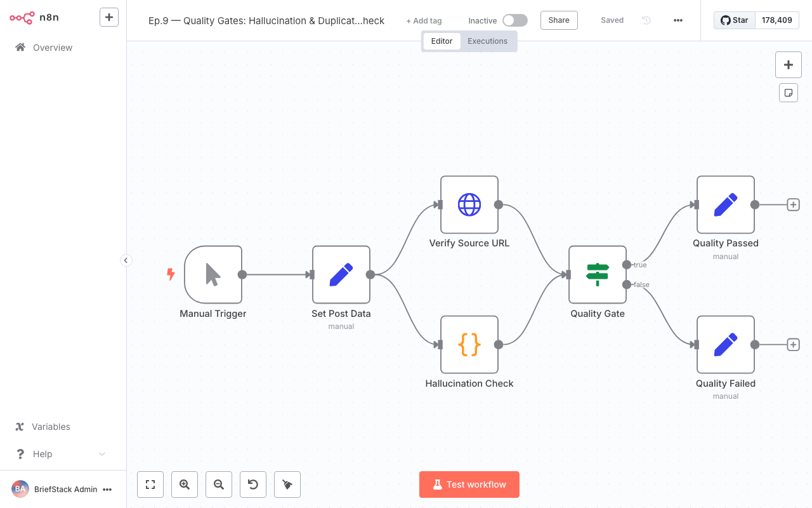Collapse the left sidebar
The height and width of the screenshot is (508, 812).
pos(126,260)
